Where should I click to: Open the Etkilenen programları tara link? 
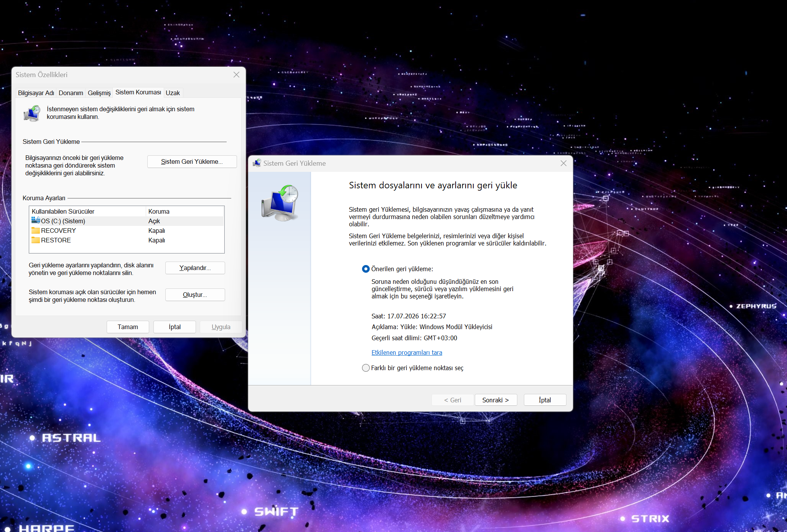point(407,352)
